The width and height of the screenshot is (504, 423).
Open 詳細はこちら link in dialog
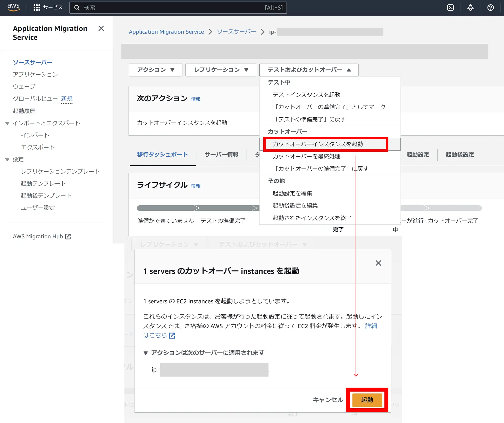point(371,326)
